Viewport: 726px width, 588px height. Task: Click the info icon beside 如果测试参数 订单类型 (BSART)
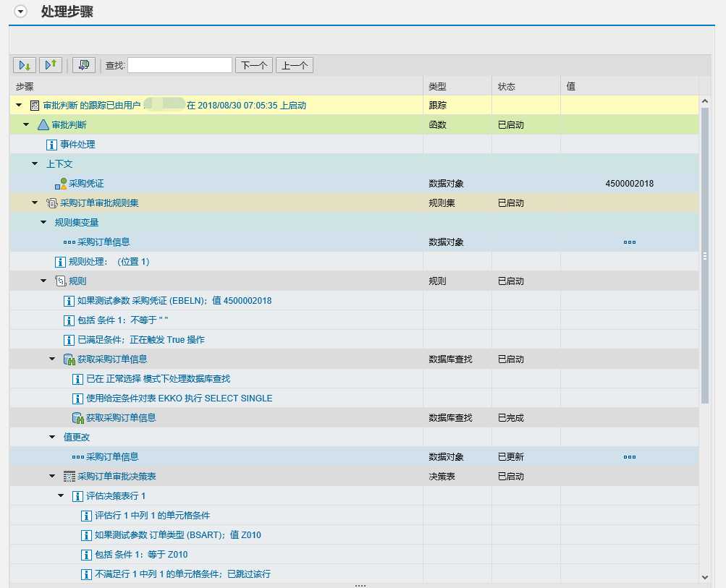click(87, 535)
